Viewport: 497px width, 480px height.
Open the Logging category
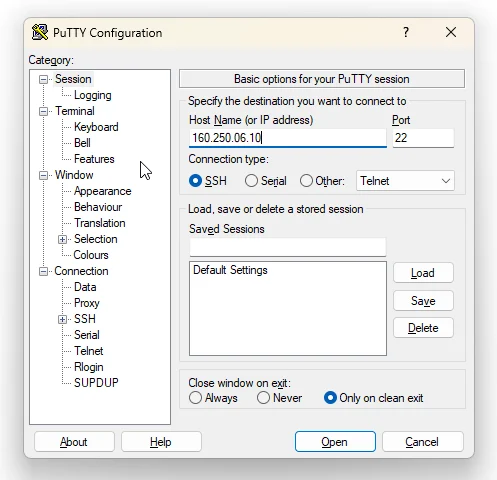click(x=93, y=95)
